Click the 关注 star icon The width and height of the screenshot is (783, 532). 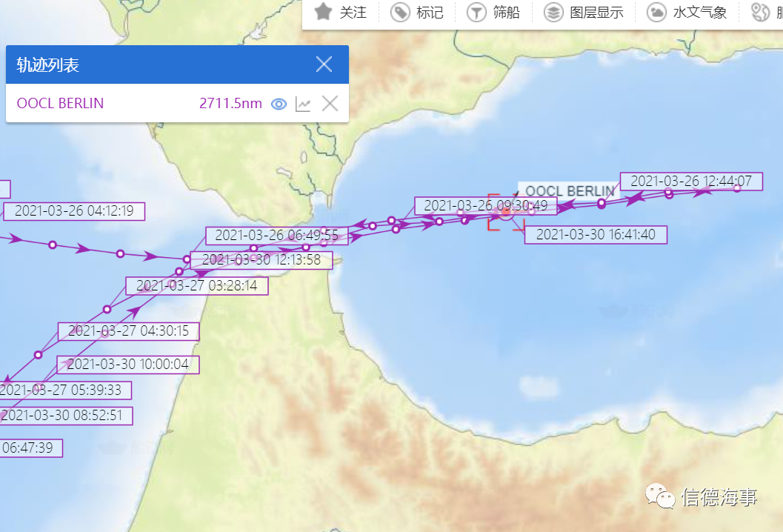(x=323, y=12)
